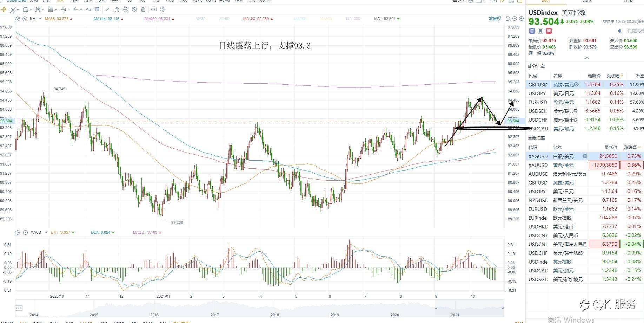Open rectangle tool dropdown arrow

coord(31,9)
